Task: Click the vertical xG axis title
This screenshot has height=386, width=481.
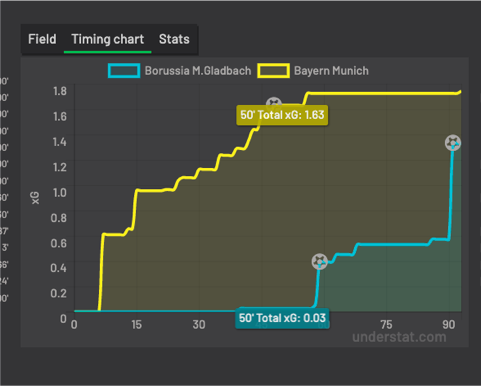Action: coord(35,198)
